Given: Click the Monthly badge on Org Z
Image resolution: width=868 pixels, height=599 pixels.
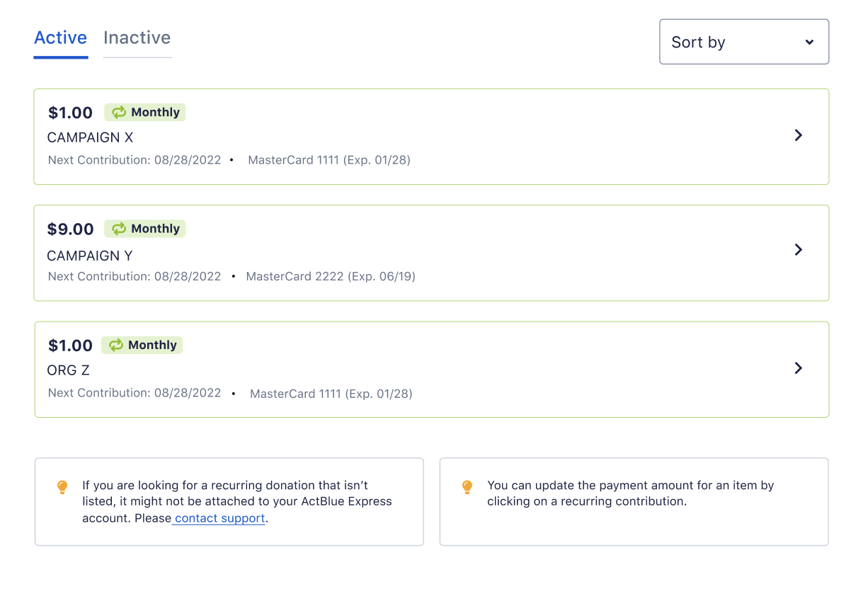Looking at the screenshot, I should pos(142,346).
